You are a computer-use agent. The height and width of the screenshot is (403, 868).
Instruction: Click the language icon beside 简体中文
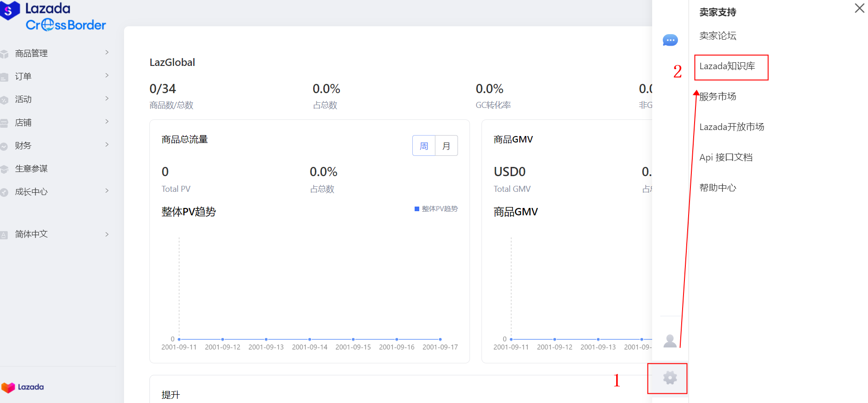[x=4, y=235]
